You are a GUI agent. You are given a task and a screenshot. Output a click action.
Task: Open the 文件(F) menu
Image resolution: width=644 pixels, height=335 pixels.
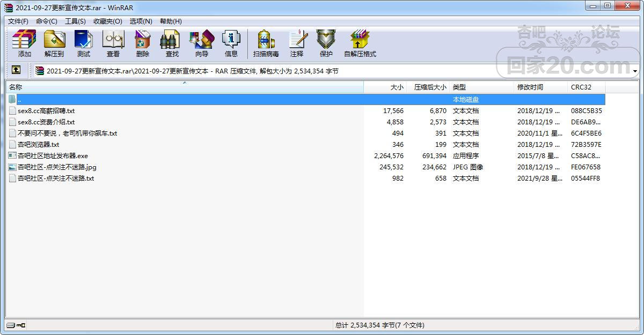(x=18, y=21)
